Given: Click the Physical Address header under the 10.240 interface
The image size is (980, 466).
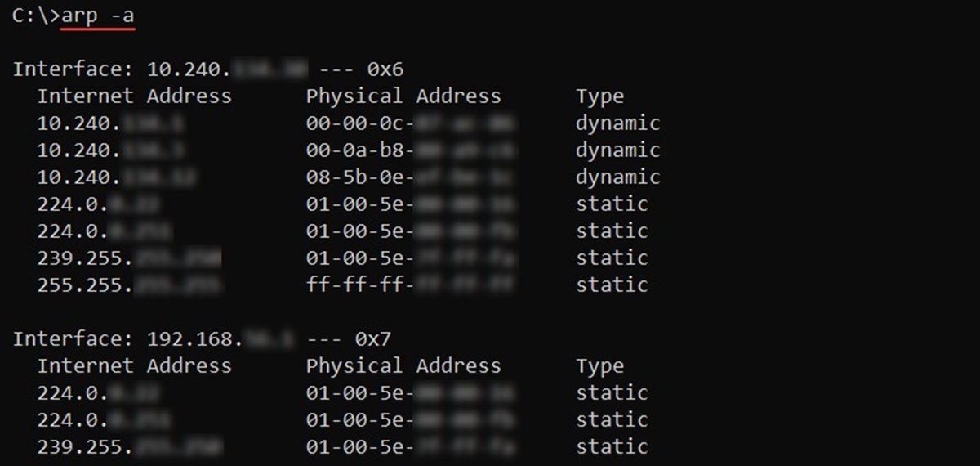Looking at the screenshot, I should coord(403,96).
